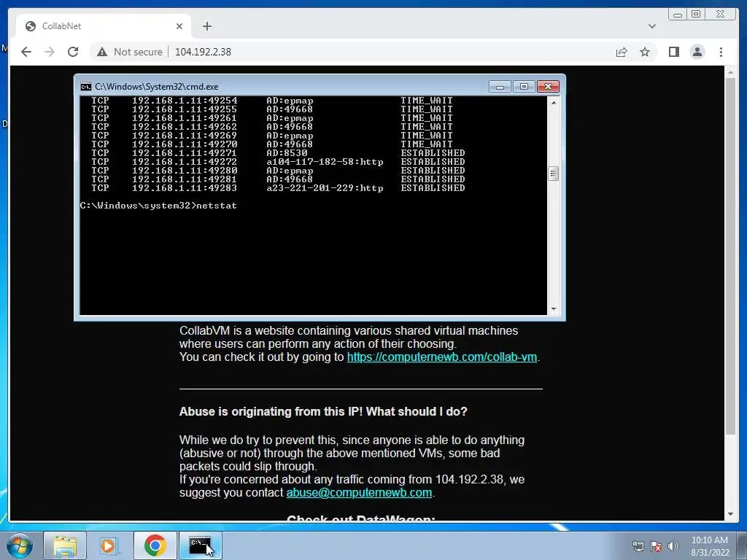Open the Windows Start menu orb
Image resolution: width=747 pixels, height=560 pixels.
coord(20,545)
